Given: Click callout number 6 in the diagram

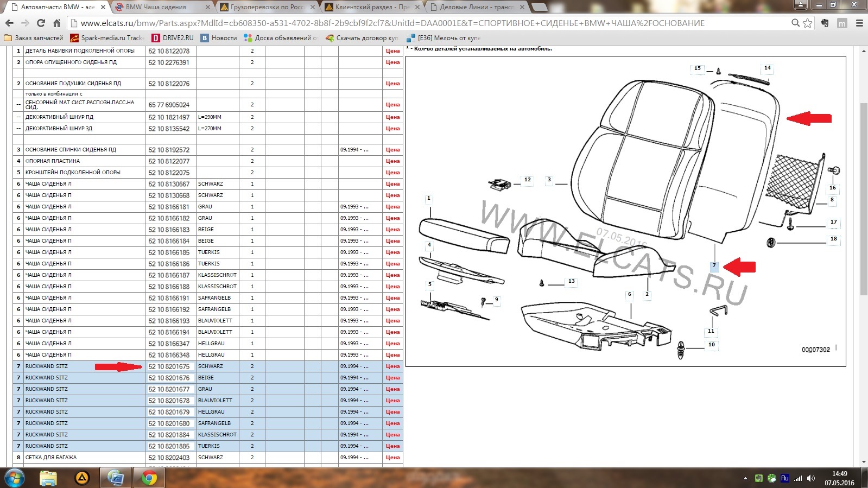Looking at the screenshot, I should [x=630, y=294].
